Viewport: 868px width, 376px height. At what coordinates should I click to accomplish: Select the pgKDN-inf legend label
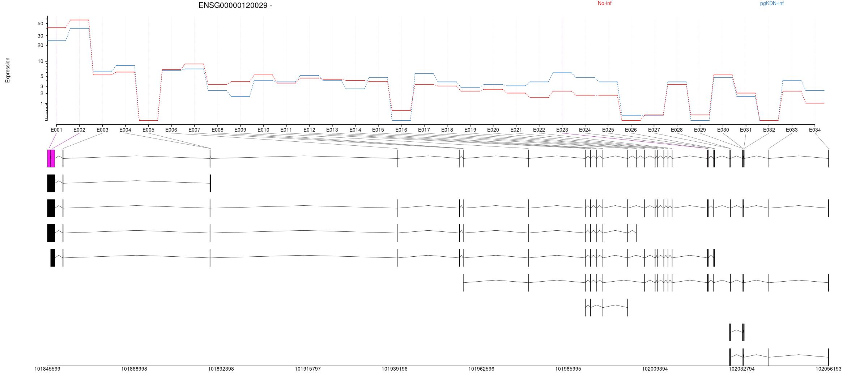[772, 3]
